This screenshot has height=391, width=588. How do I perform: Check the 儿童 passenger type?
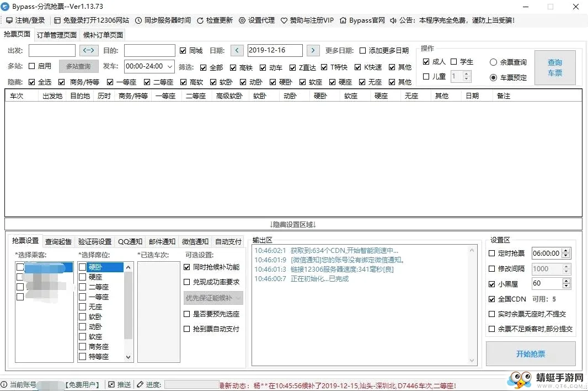(426, 77)
